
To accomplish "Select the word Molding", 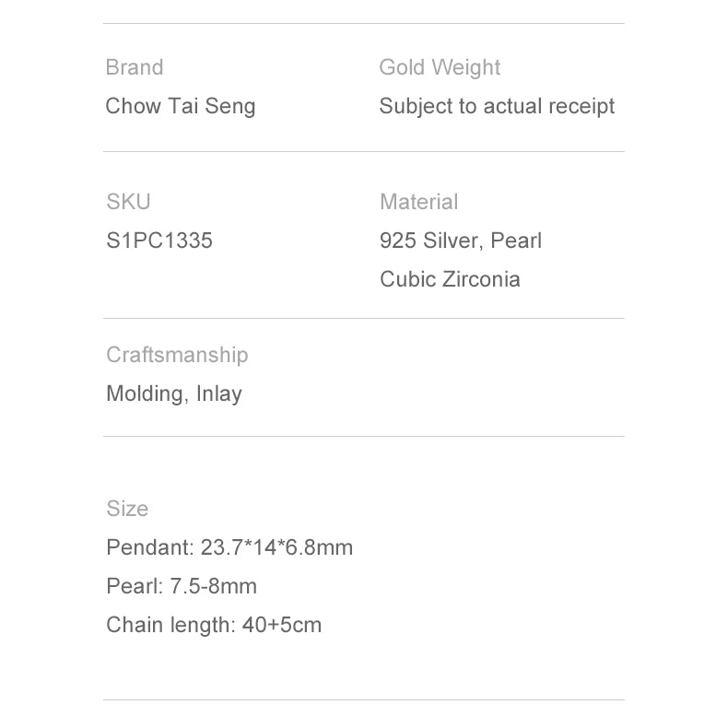I will point(147,393).
